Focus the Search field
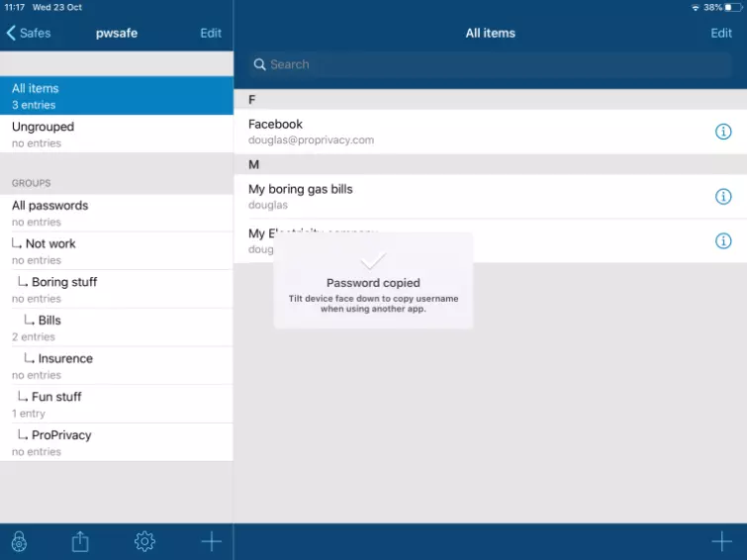Image resolution: width=747 pixels, height=560 pixels. (x=490, y=64)
